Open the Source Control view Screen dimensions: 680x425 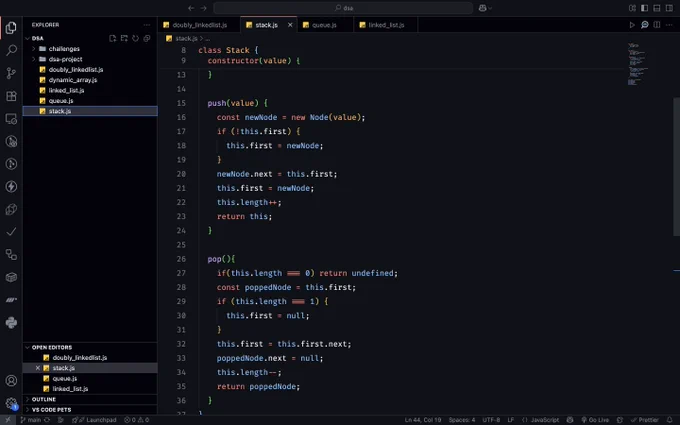pos(11,73)
